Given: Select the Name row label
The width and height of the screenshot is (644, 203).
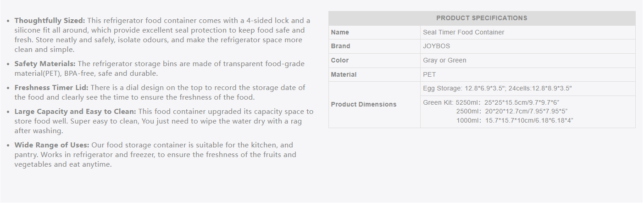Looking at the screenshot, I should point(340,32).
